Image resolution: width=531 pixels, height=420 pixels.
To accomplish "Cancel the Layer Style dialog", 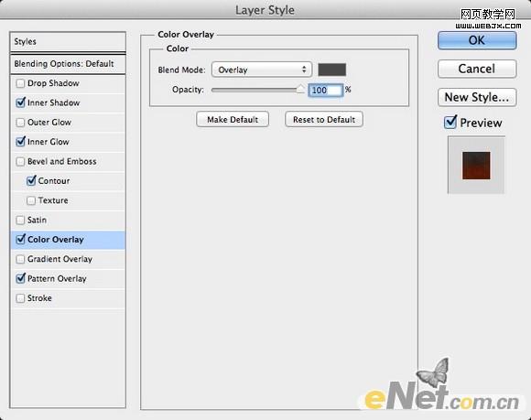I will pyautogui.click(x=477, y=69).
